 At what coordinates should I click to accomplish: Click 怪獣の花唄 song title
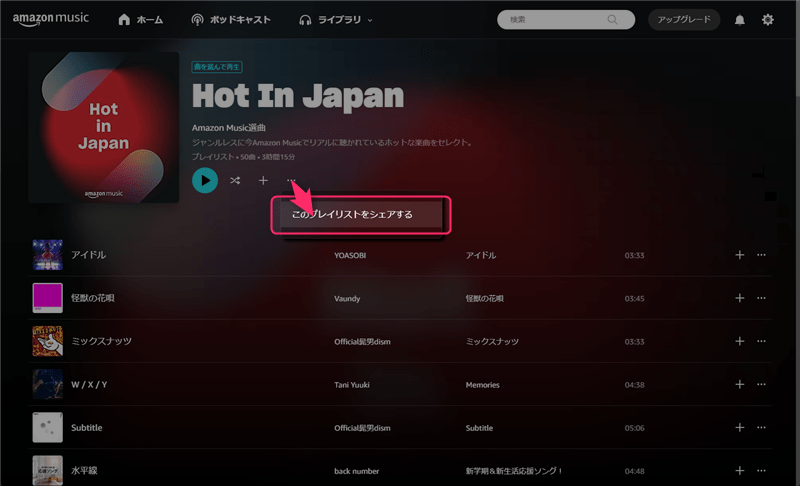pyautogui.click(x=92, y=298)
